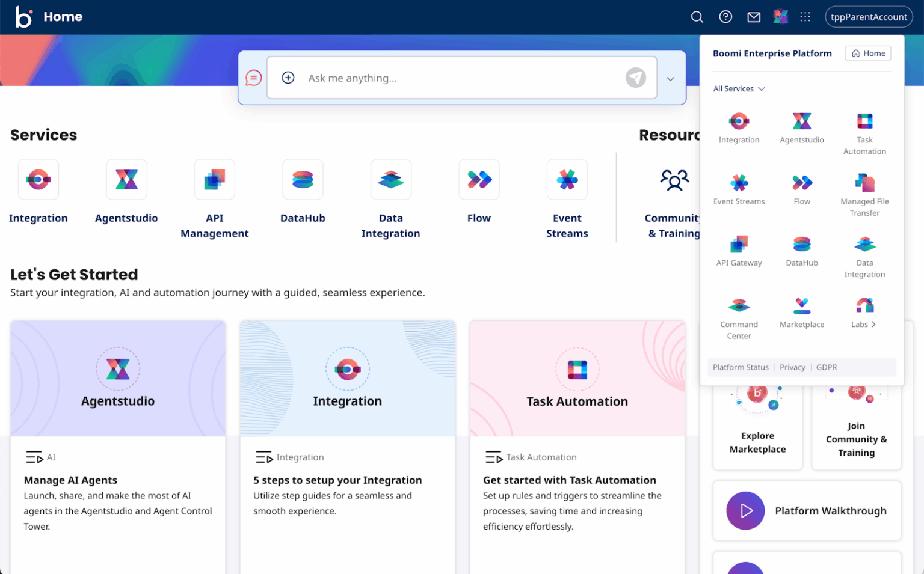The height and width of the screenshot is (574, 924).
Task: Toggle the app switcher grid icon
Action: 805,17
